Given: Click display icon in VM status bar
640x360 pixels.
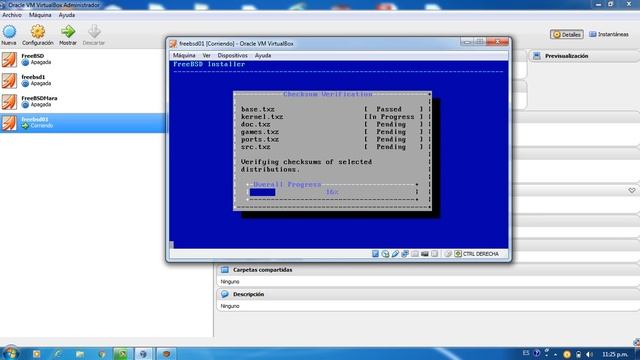Looking at the screenshot, I should (424, 254).
